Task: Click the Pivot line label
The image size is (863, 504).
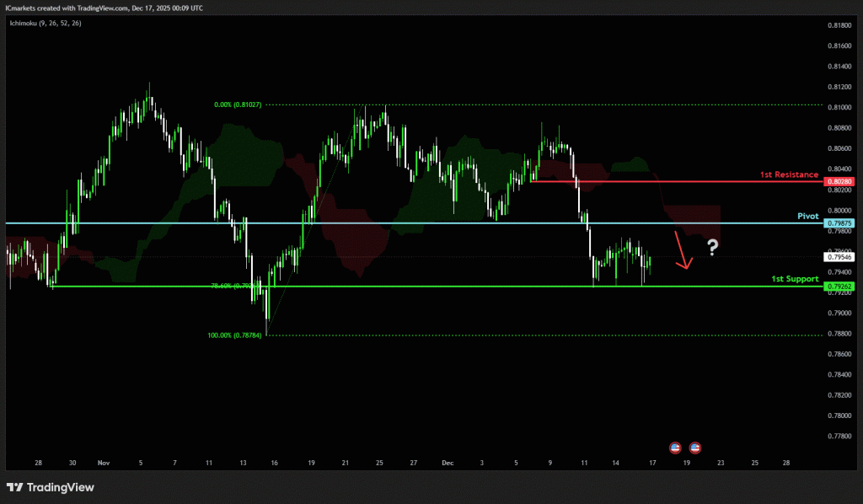Action: [x=807, y=216]
